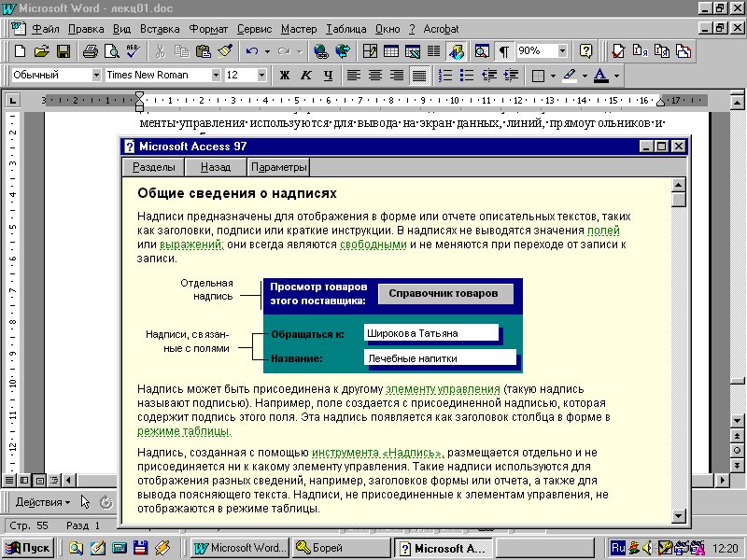Toggle justified alignment
The width and height of the screenshot is (747, 560).
pos(418,76)
